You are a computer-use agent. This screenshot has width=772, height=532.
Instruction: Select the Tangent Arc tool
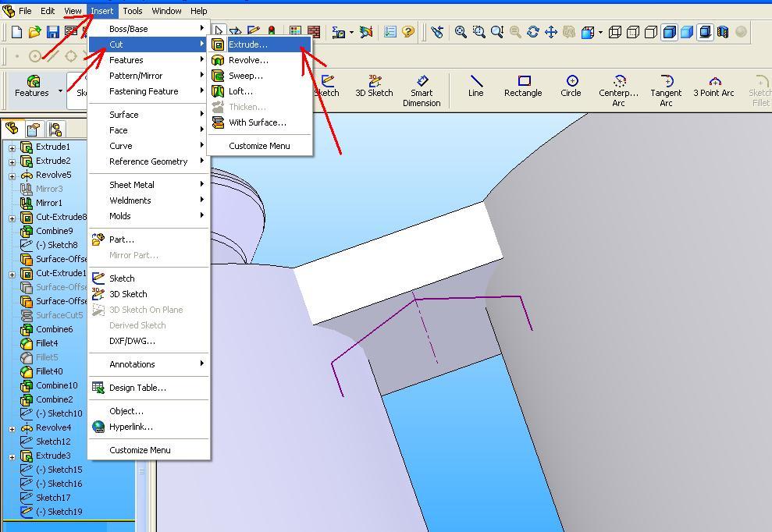[665, 86]
